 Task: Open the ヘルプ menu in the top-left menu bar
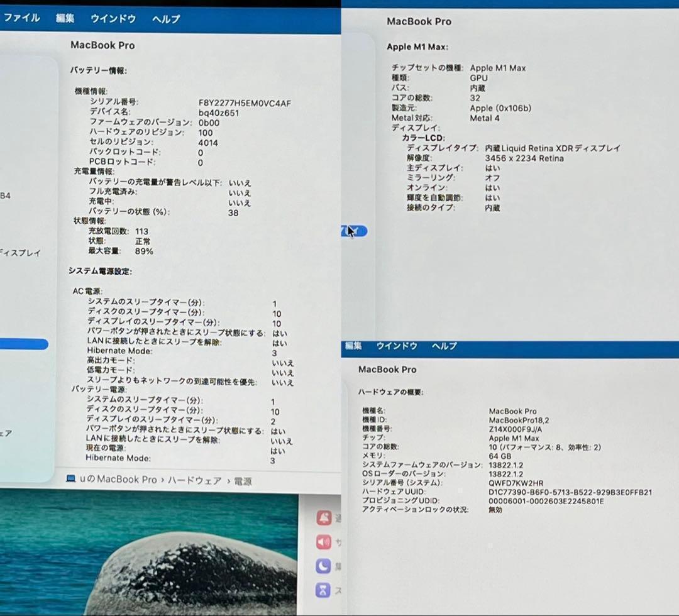point(166,18)
